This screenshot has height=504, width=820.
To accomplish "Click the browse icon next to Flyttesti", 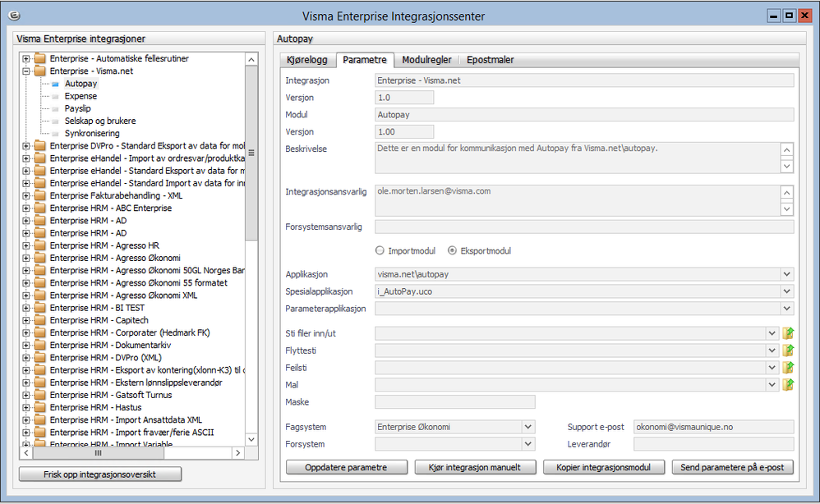I will 788,351.
